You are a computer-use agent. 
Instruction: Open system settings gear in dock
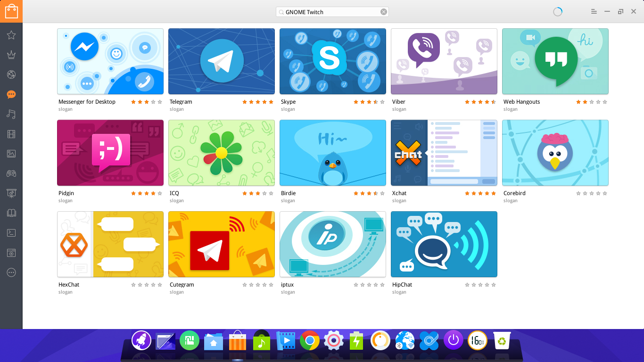tap(334, 340)
